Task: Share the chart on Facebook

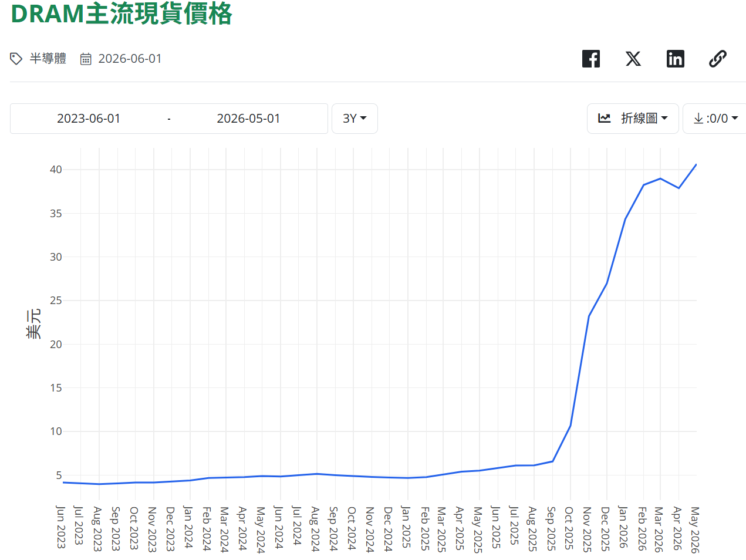Action: (x=591, y=59)
